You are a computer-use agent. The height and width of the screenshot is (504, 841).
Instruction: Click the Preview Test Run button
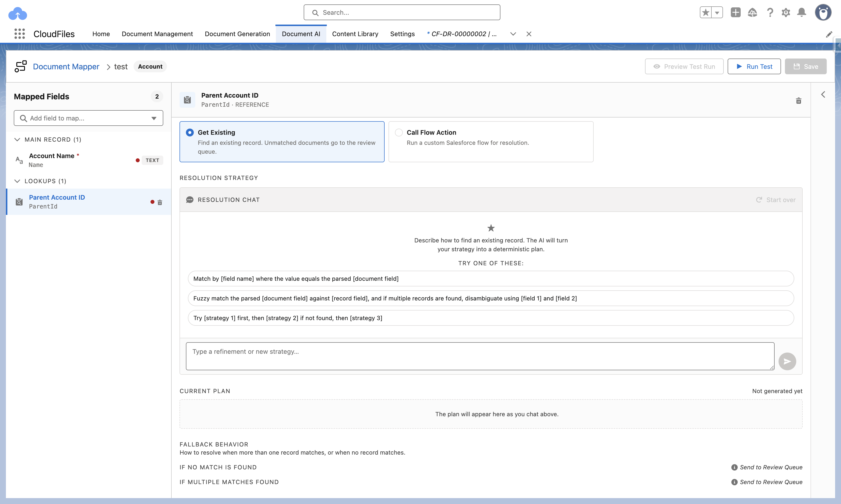[x=684, y=67]
